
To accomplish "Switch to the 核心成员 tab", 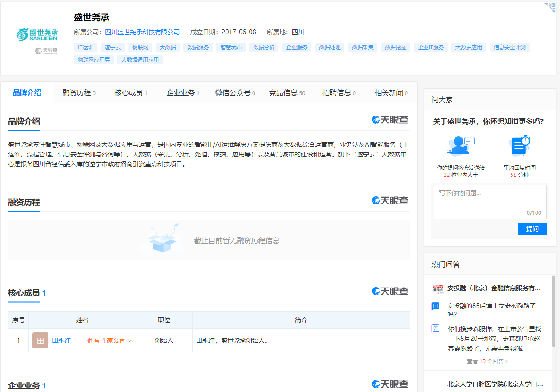I will click(x=131, y=92).
